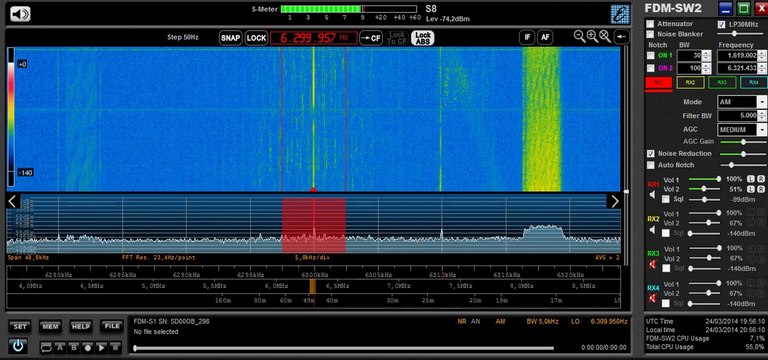Open the HELP button
The image size is (768, 360).
81,326
